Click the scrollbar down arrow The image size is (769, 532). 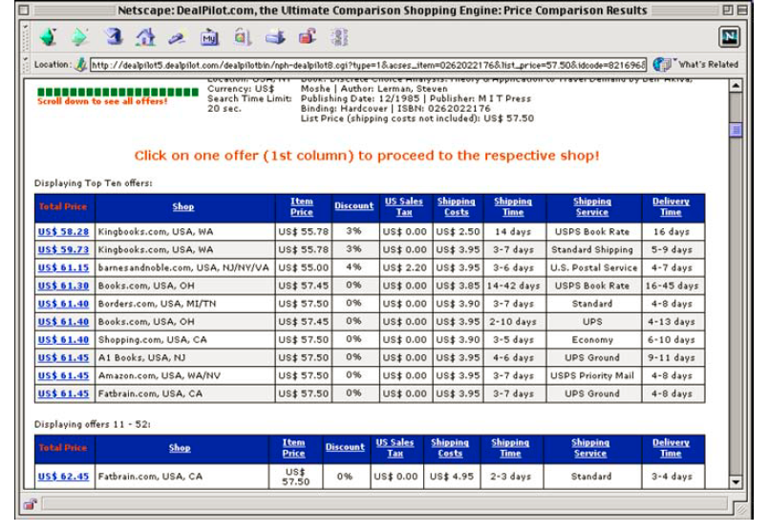tap(736, 482)
